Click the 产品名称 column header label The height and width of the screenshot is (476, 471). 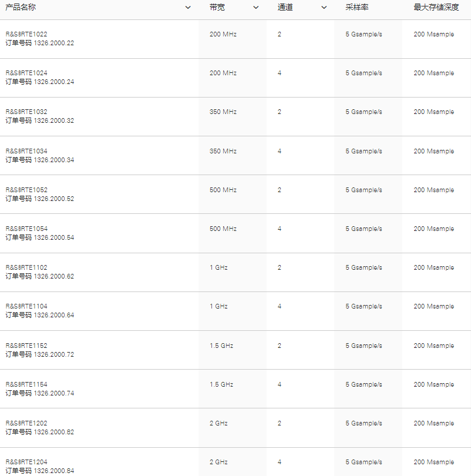[21, 8]
